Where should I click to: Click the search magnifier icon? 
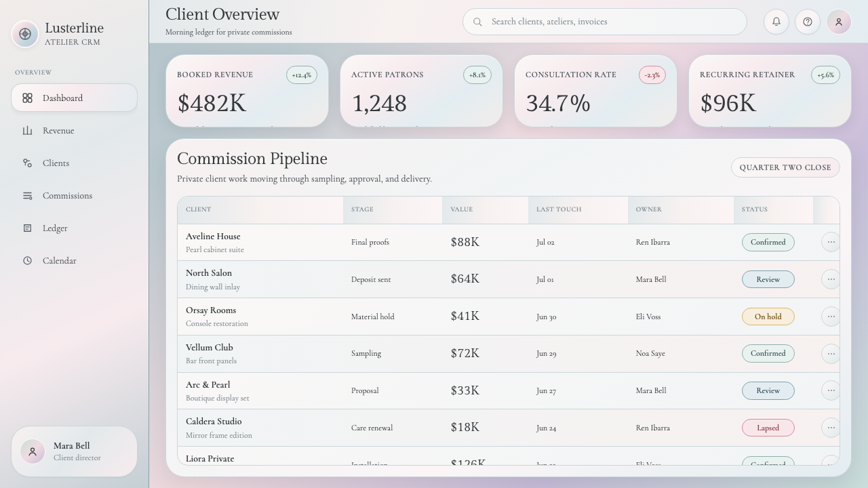[477, 22]
